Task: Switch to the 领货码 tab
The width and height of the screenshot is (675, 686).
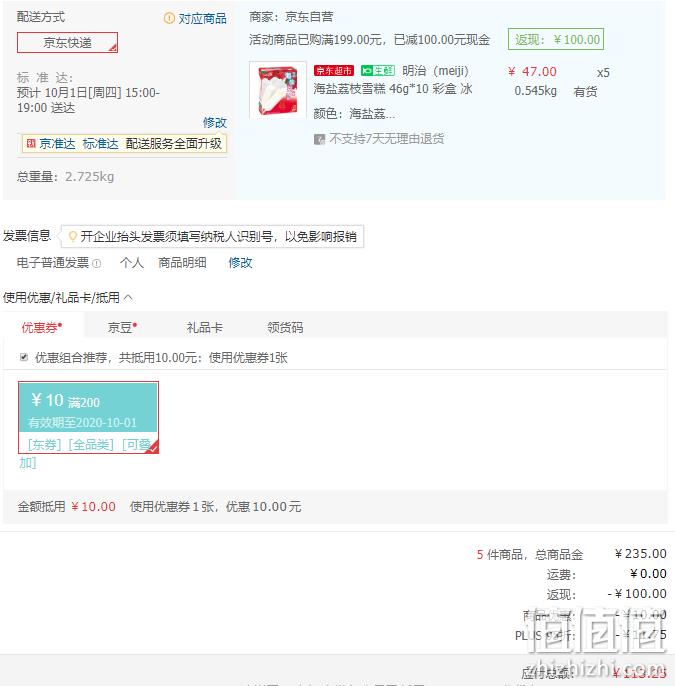Action: pyautogui.click(x=285, y=327)
